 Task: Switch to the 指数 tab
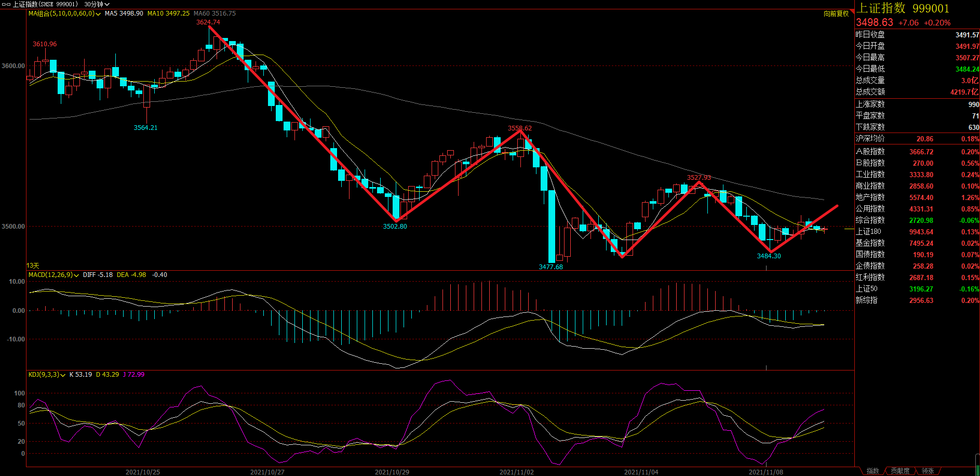[x=873, y=471]
